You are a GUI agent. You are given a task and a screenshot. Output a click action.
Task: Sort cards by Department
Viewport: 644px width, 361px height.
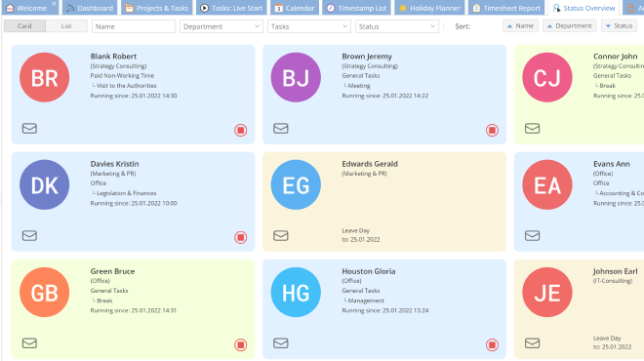click(569, 26)
